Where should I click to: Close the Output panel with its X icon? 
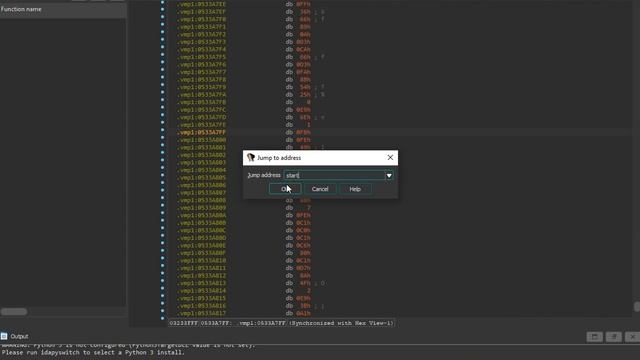coord(632,336)
